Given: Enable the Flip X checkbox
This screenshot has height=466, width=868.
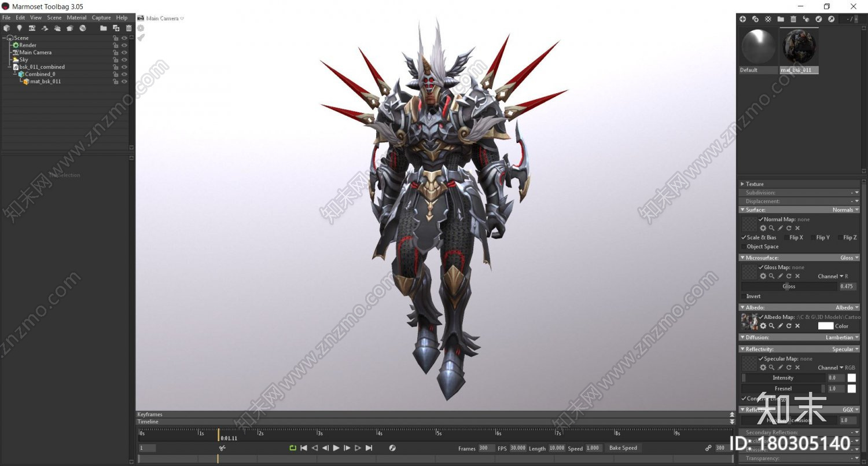Looking at the screenshot, I should (x=786, y=237).
